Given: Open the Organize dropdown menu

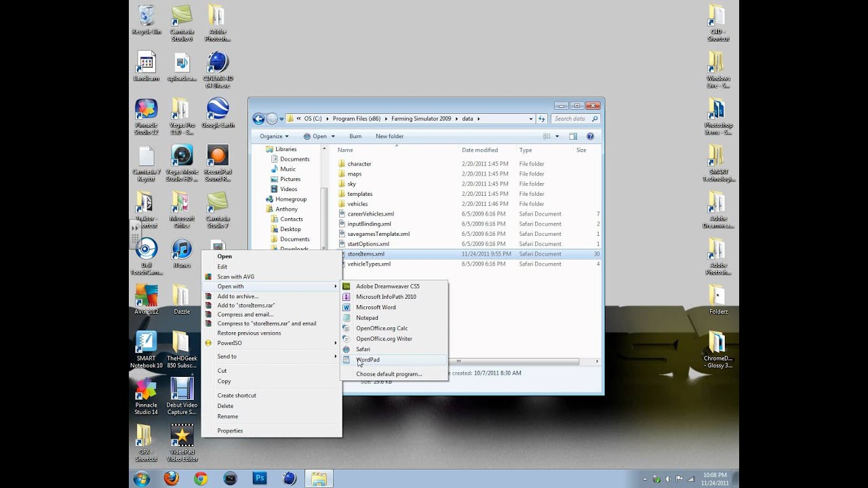Looking at the screenshot, I should [x=274, y=136].
